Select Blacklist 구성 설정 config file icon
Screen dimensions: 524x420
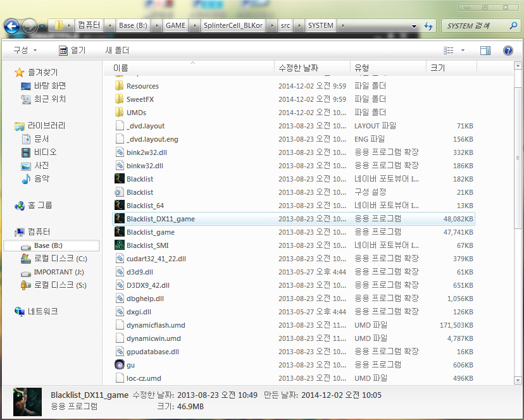pos(120,192)
